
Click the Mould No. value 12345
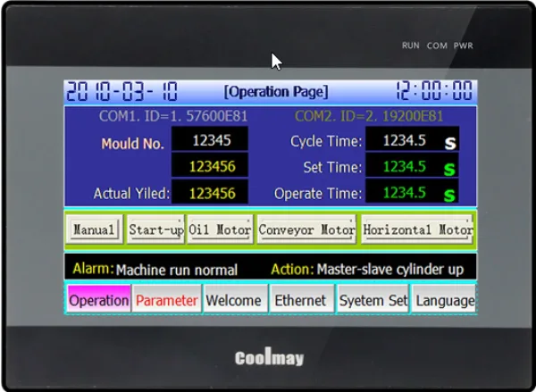(210, 138)
